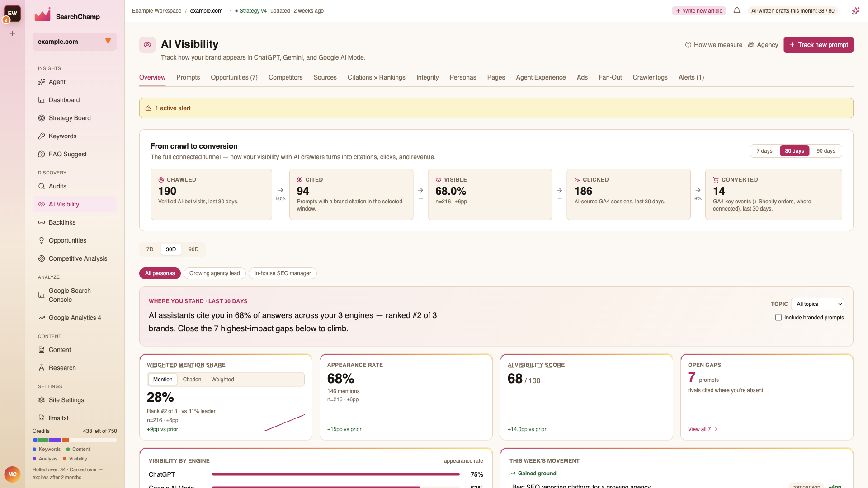Viewport: 868px width, 488px height.
Task: Expand the 1 active alert banner
Action: [x=496, y=108]
